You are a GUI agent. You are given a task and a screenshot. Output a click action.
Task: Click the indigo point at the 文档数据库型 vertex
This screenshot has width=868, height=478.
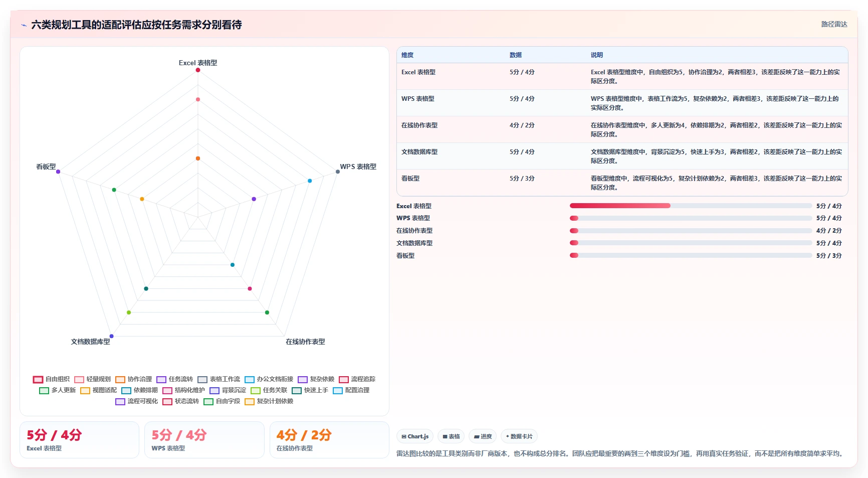[x=112, y=336]
